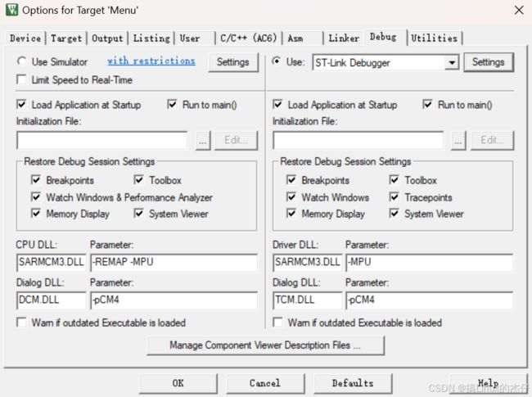This screenshot has height=397, width=532.
Task: Click the Driver DLL field SARMCM3.DLL
Action: pyautogui.click(x=308, y=262)
